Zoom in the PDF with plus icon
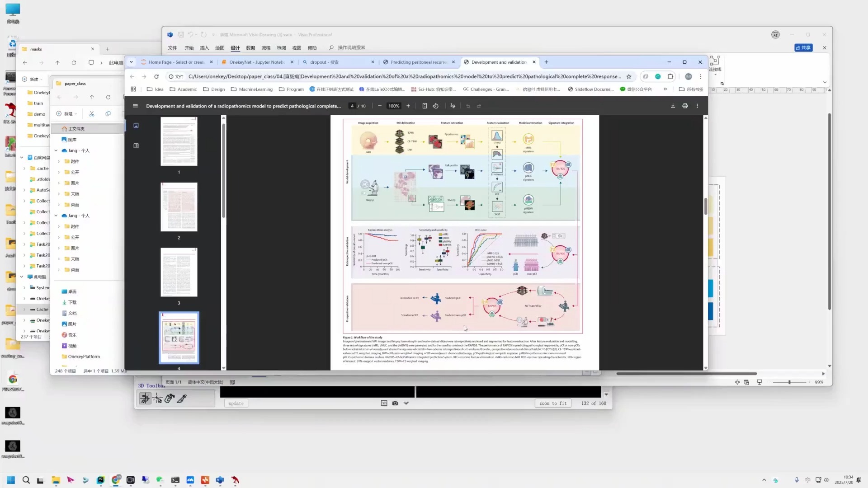Image resolution: width=868 pixels, height=488 pixels. click(x=408, y=106)
